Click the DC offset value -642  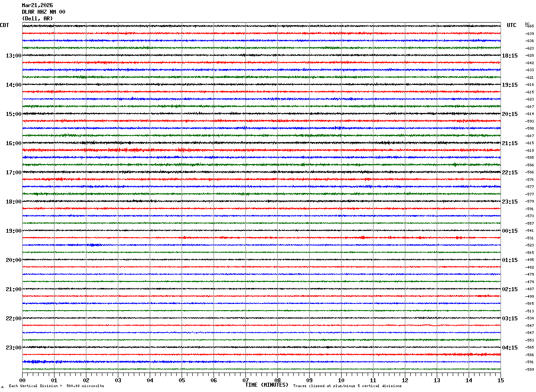pos(529,63)
